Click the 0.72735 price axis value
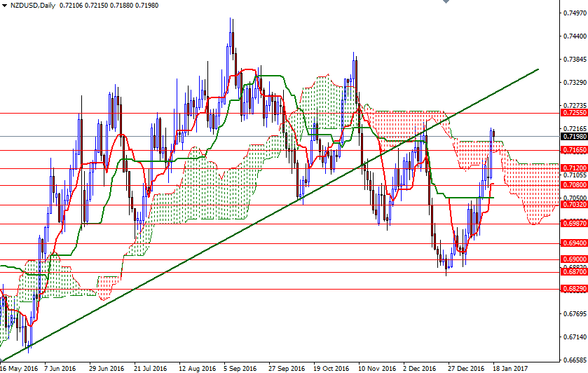Screen dimensions: 588x373 tap(575, 105)
